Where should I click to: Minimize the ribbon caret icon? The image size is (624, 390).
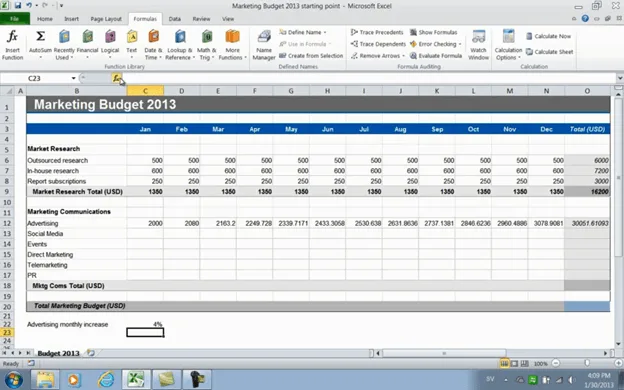tap(574, 19)
